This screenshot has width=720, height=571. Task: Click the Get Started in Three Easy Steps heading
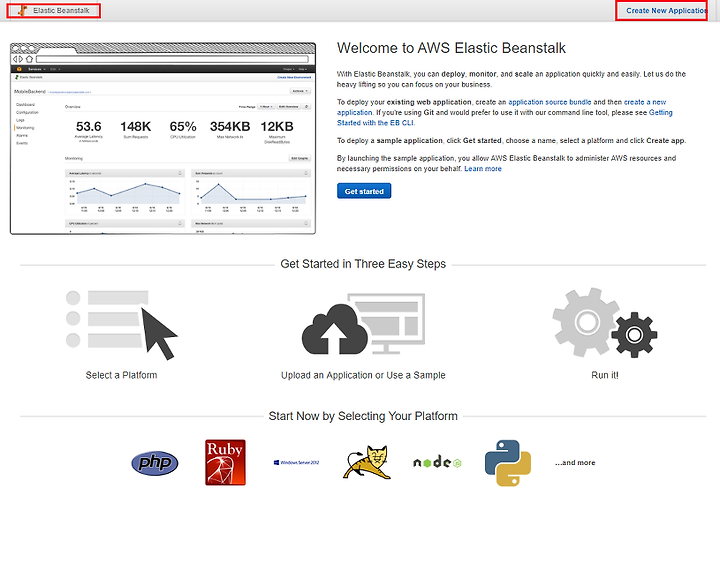pyautogui.click(x=363, y=264)
